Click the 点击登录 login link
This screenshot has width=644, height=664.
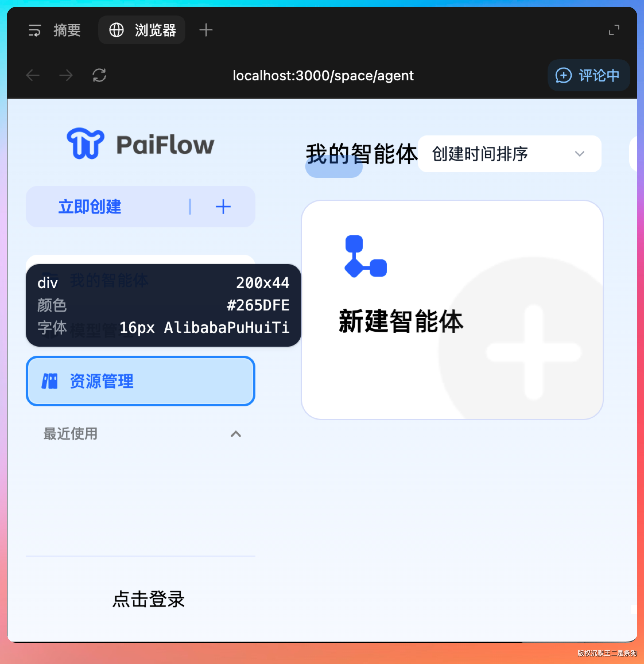[148, 599]
